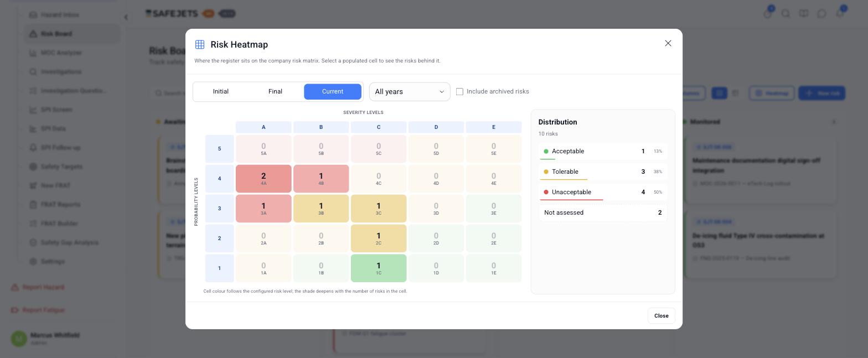Open heatmap cell 4B with 1 risk

321,179
